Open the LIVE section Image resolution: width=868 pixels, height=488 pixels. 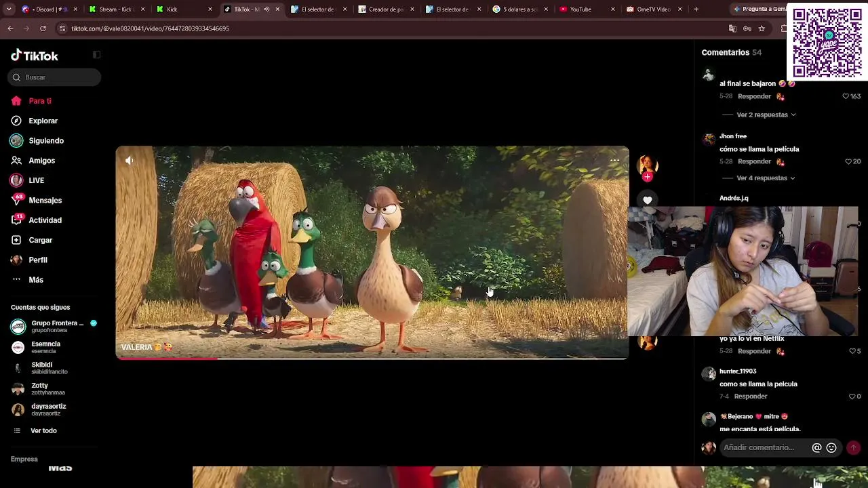(x=37, y=180)
